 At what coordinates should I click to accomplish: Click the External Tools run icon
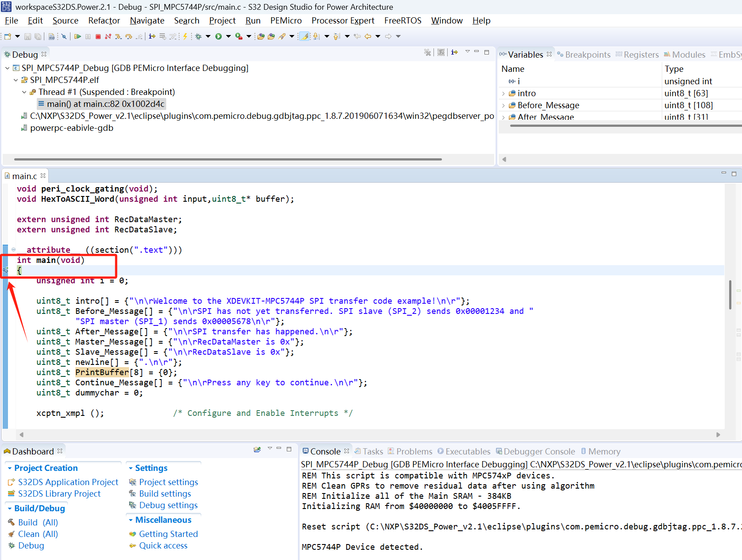coord(239,36)
